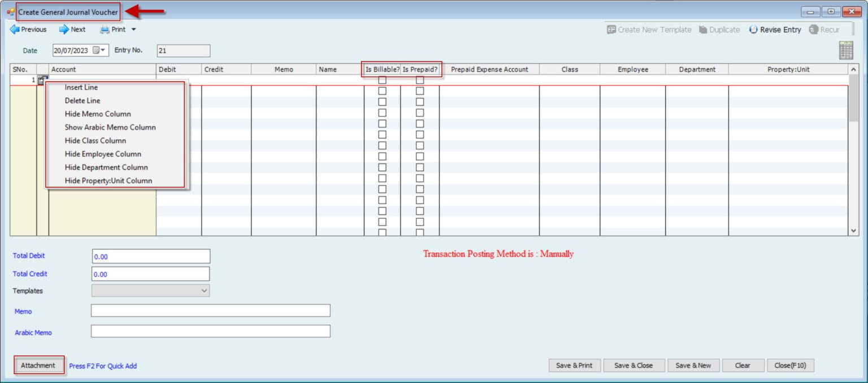Viewport: 868px width, 383px height.
Task: Select Insert Line from context menu
Action: click(81, 88)
